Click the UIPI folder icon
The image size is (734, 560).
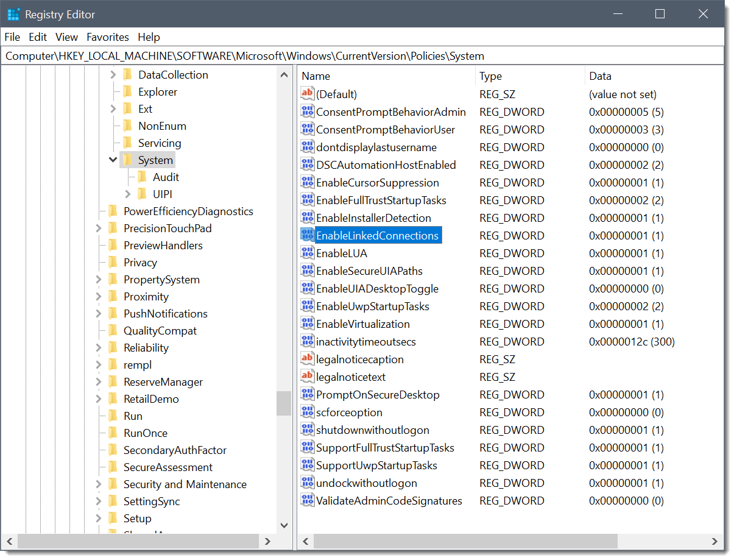(x=142, y=194)
